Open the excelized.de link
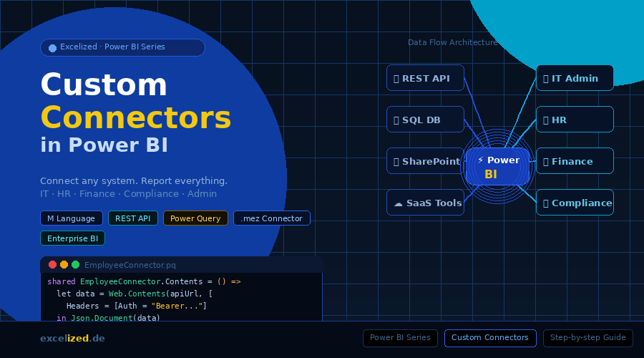 tap(72, 338)
